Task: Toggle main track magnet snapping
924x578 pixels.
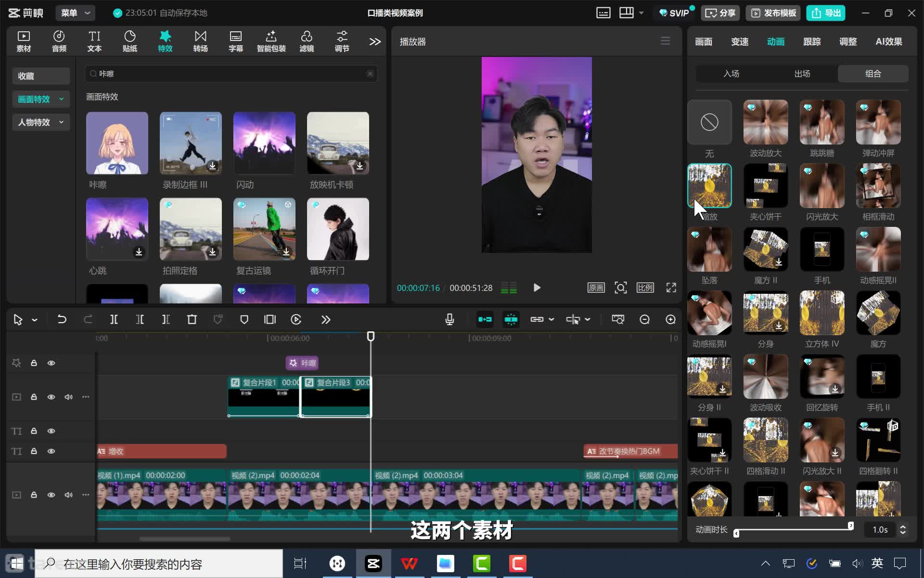Action: pos(485,319)
